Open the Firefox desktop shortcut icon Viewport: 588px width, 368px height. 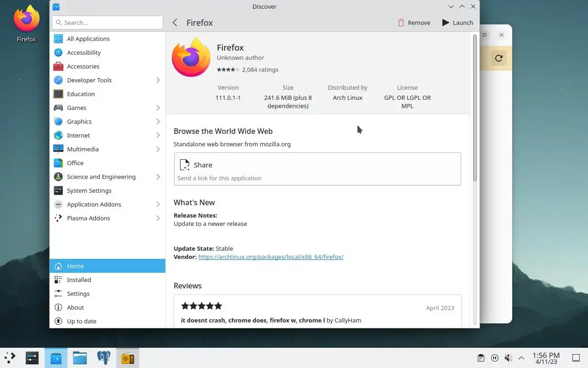[x=26, y=18]
